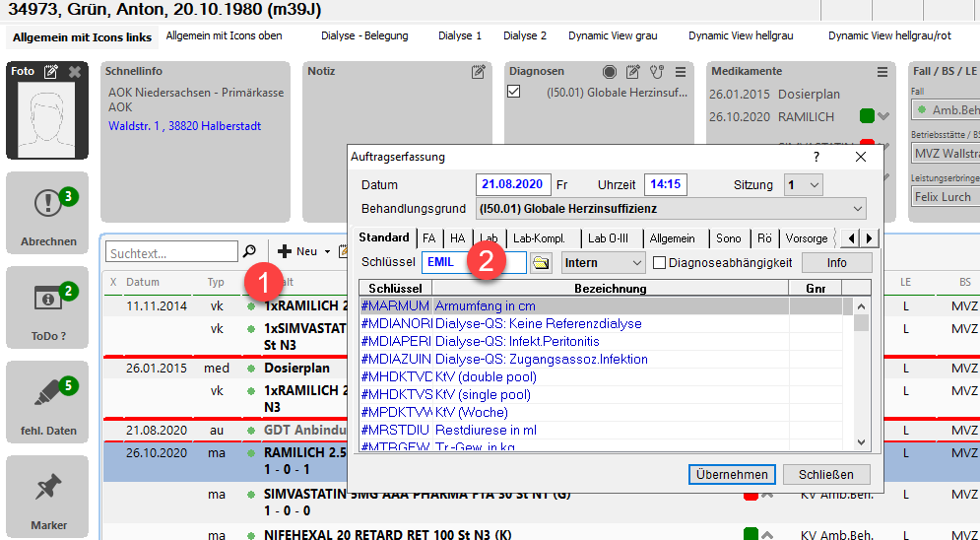Click the magnifier search icon beside Suchtext
980x540 pixels.
pyautogui.click(x=250, y=251)
